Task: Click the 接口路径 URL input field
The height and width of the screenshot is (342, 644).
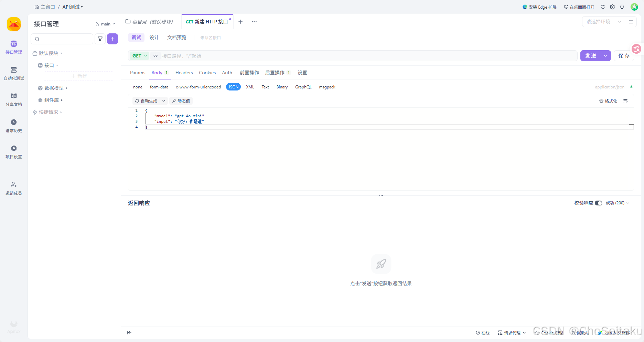Action: click(x=368, y=56)
